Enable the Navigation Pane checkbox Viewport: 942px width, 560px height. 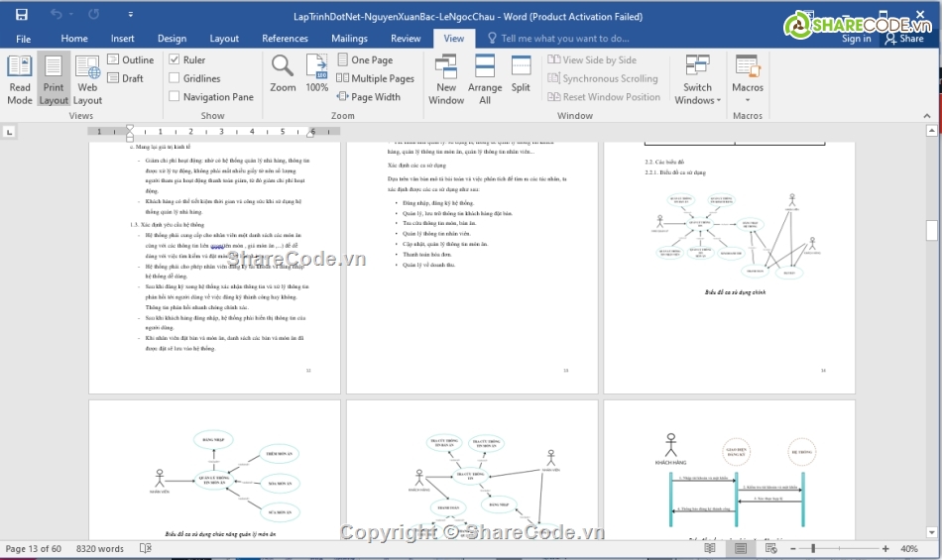point(175,96)
